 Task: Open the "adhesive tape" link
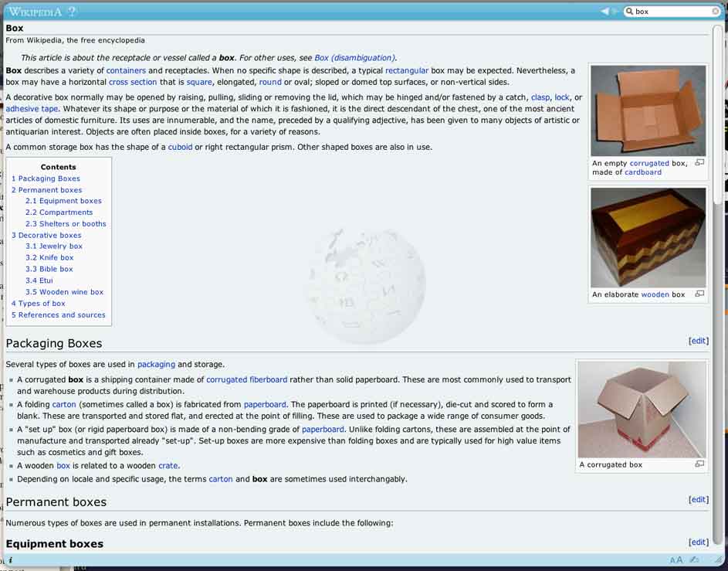32,109
